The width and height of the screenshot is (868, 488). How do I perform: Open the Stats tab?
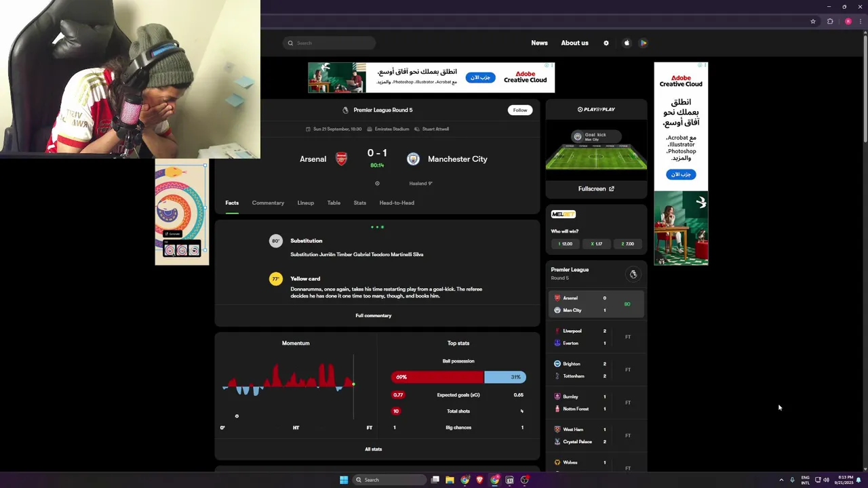tap(359, 203)
